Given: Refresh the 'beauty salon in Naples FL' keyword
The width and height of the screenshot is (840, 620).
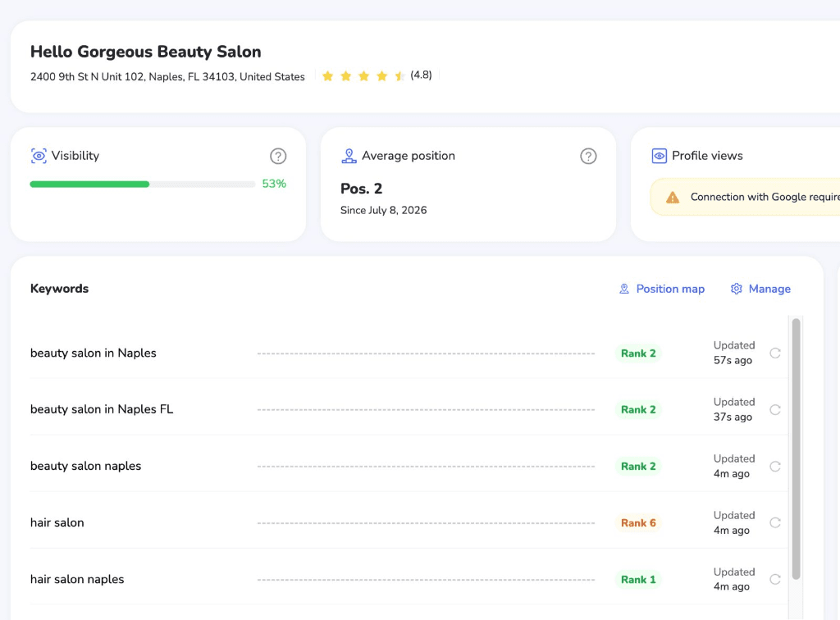Looking at the screenshot, I should coord(775,409).
